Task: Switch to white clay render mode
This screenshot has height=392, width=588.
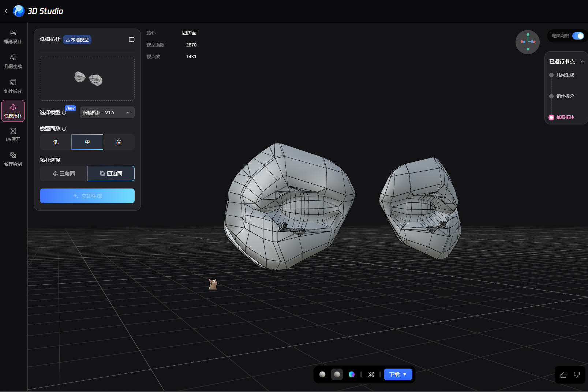Action: coord(322,374)
